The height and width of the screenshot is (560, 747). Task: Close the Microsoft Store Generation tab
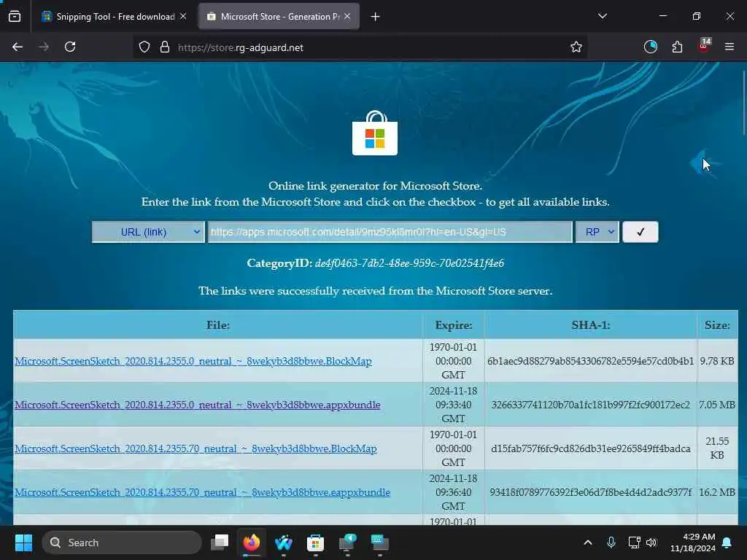[x=347, y=17]
